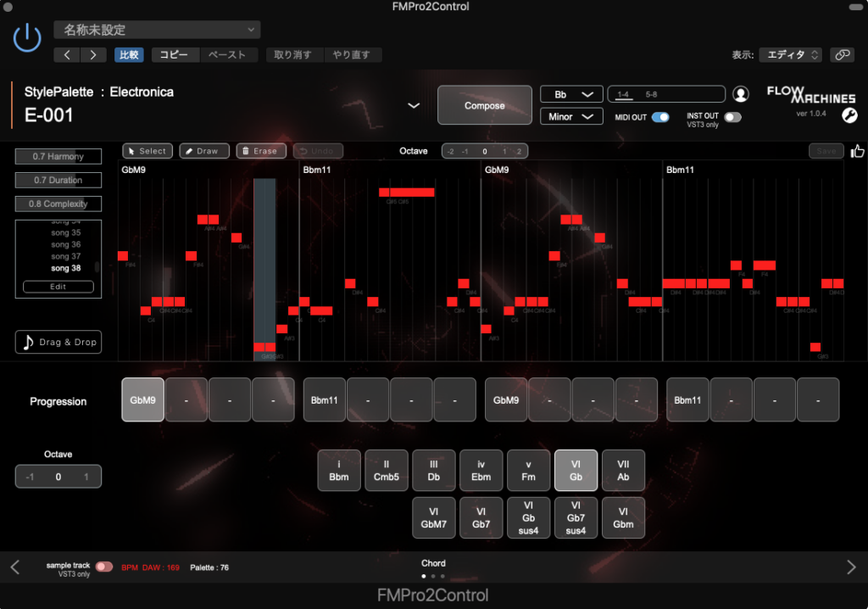
Task: Open the user account icon
Action: 741,94
